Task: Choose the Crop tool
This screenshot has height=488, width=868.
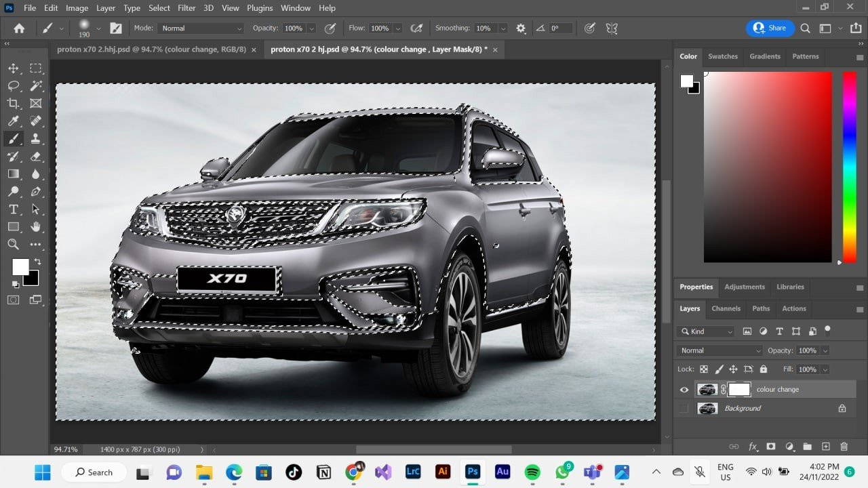Action: (x=13, y=104)
